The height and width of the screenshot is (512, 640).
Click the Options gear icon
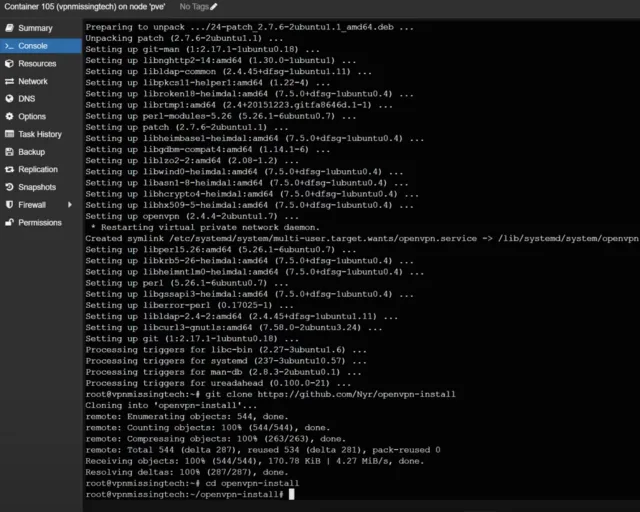[x=9, y=117]
